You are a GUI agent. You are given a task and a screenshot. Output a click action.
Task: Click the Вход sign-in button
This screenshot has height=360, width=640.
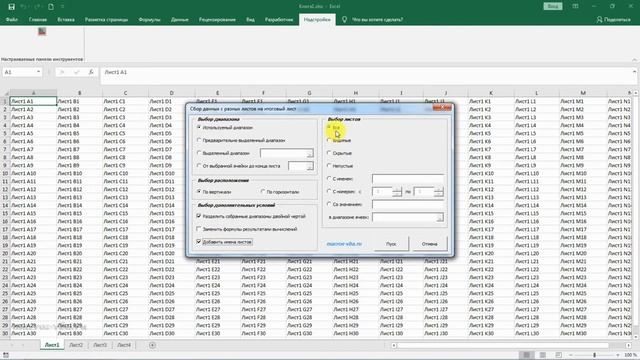[553, 6]
